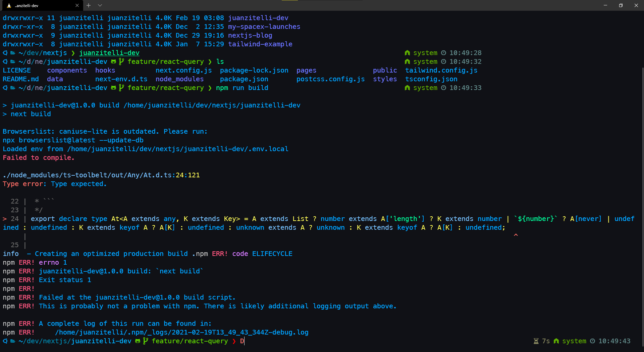This screenshot has height=352, width=644.
Task: Click the 'npx browserslist@latest --update-db' line
Action: click(73, 140)
